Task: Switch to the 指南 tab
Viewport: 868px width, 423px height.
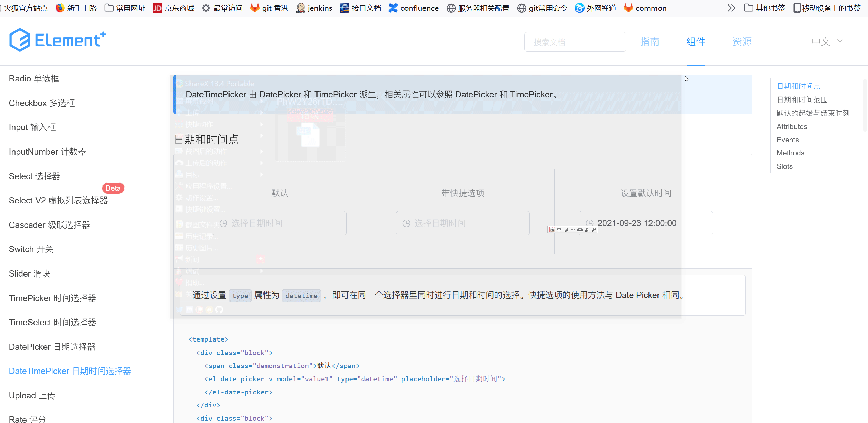Action: pyautogui.click(x=650, y=41)
